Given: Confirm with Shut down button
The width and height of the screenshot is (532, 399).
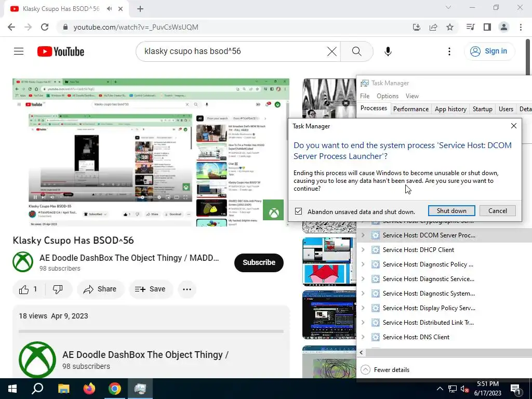Looking at the screenshot, I should [x=451, y=211].
